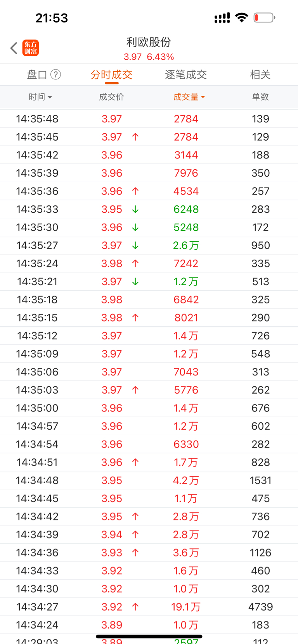The height and width of the screenshot is (644, 298).
Task: Open the 东方财富 logo icon
Action: coord(31,48)
